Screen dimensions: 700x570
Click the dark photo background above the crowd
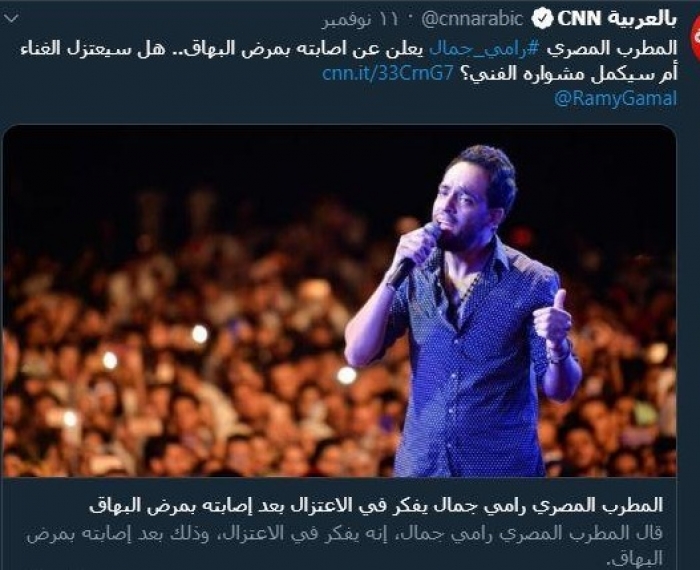coord(223,161)
